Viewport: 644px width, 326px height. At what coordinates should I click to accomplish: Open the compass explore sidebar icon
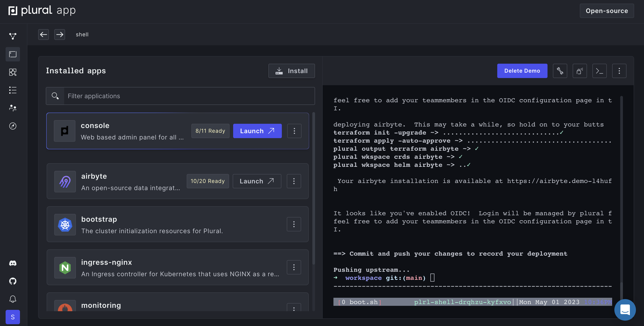13,126
